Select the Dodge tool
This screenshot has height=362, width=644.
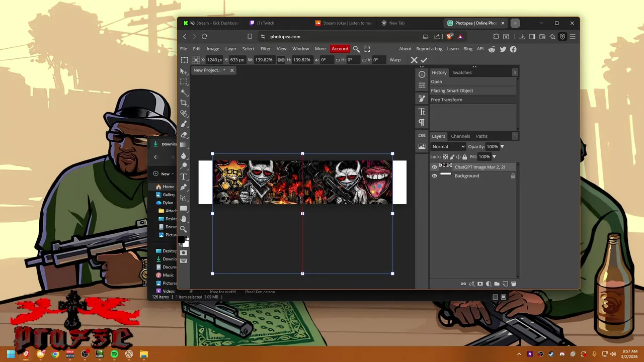click(184, 166)
